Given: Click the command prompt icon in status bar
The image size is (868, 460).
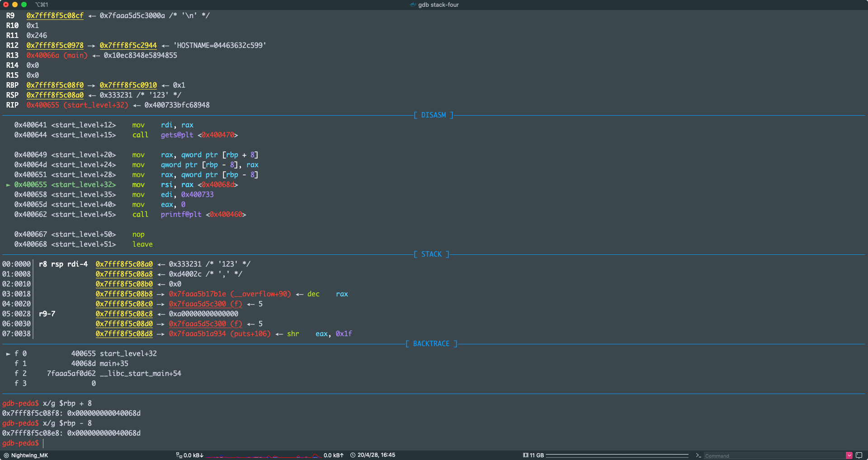Looking at the screenshot, I should pos(698,455).
